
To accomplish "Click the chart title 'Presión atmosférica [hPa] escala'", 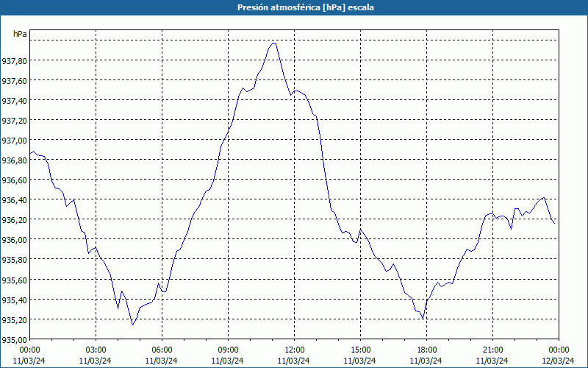I will (x=305, y=7).
